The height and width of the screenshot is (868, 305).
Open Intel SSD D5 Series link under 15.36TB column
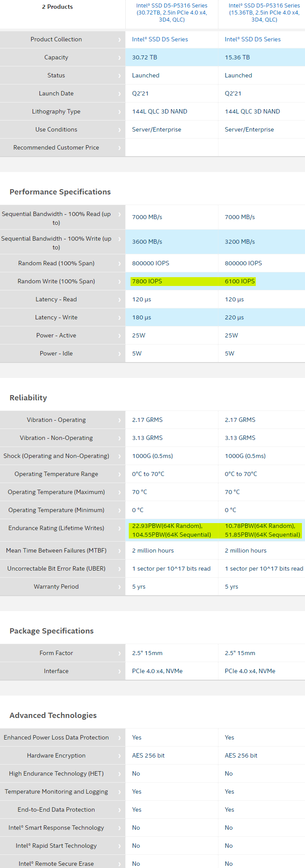[253, 39]
